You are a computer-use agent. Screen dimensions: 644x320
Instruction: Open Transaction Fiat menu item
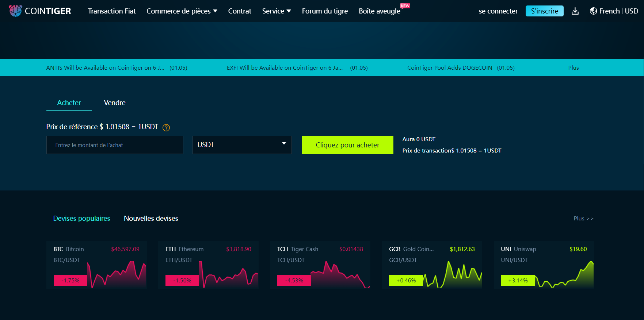pos(112,11)
